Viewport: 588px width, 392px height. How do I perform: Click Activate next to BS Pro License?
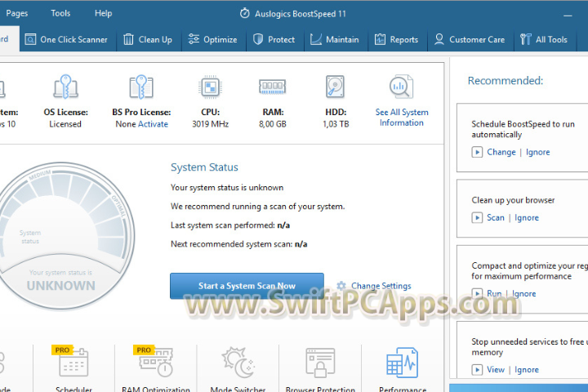tap(153, 124)
